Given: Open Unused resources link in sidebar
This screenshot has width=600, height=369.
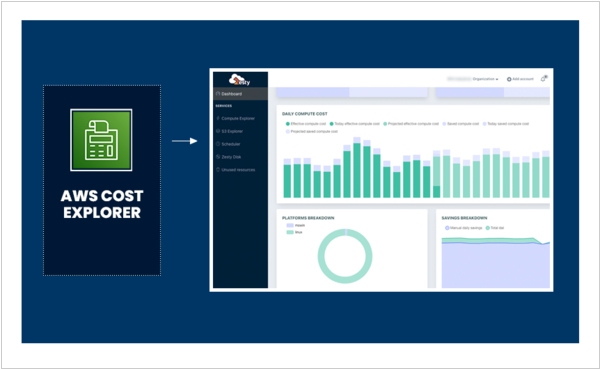Looking at the screenshot, I should point(238,170).
